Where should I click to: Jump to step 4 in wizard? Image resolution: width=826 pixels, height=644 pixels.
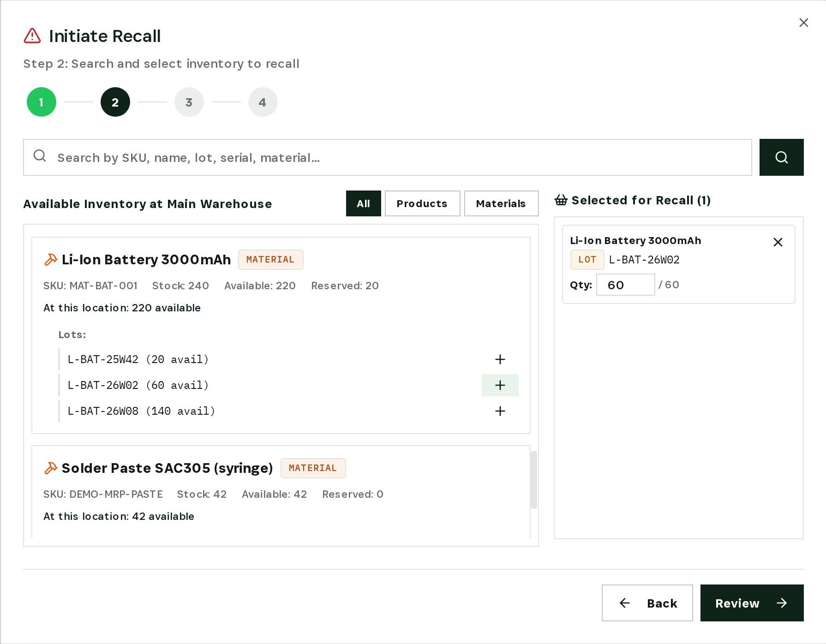pyautogui.click(x=263, y=102)
